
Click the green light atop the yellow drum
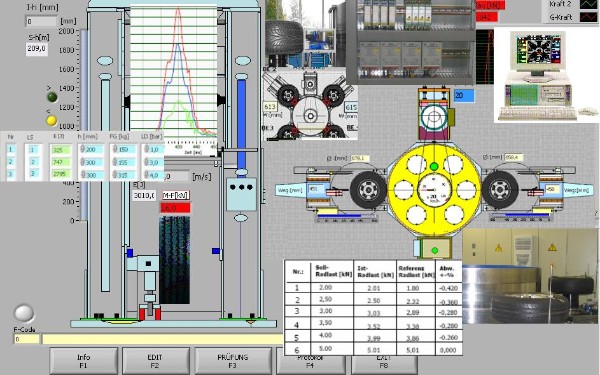434,167
